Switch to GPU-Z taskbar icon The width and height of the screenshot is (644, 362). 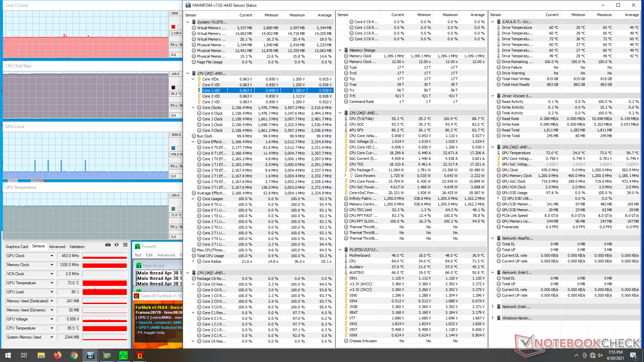click(x=107, y=355)
